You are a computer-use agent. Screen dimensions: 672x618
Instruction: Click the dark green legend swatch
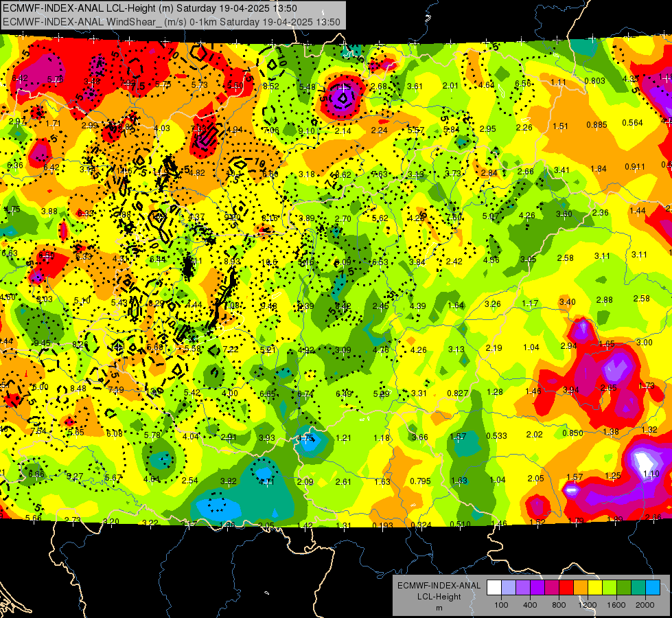coord(623,588)
